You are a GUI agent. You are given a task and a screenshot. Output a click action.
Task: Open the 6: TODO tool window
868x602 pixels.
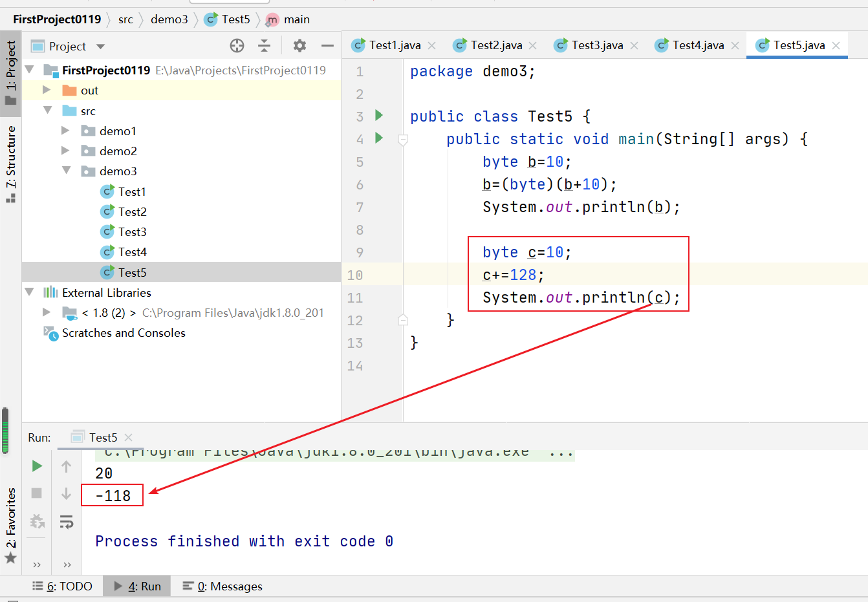pos(62,586)
